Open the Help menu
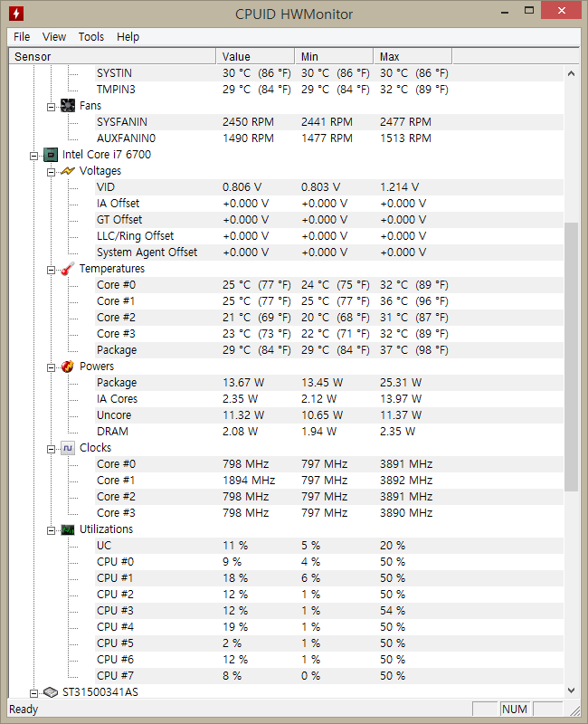Viewport: 588px width, 724px height. [128, 37]
